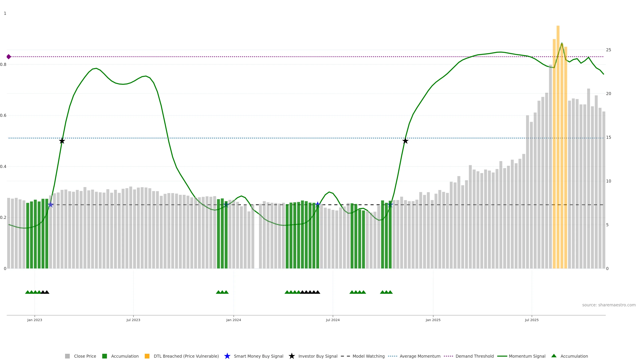Image resolution: width=644 pixels, height=362 pixels.
Task: Click the black Investor Buy star in late 2024
Action: point(405,141)
